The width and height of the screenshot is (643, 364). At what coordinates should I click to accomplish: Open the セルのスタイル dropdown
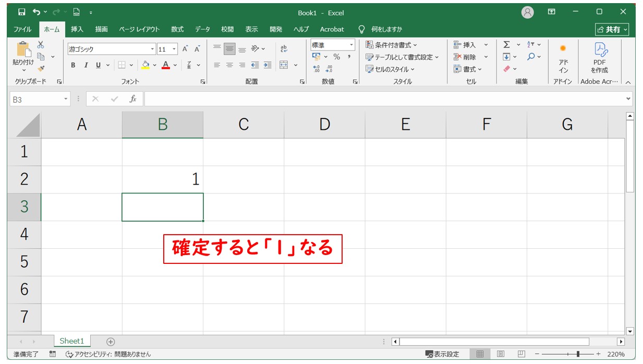(x=390, y=69)
